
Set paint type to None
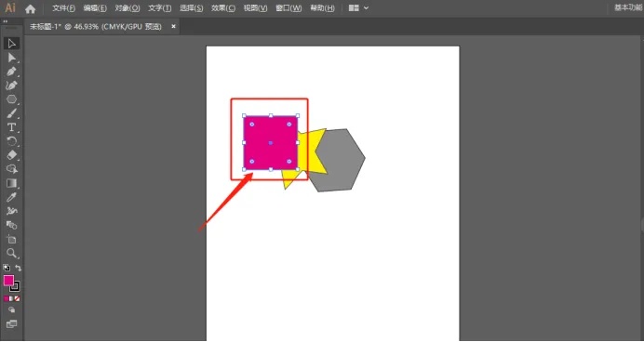(17, 299)
